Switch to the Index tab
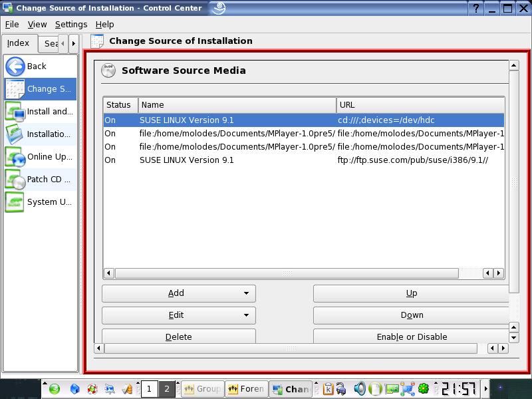Image resolution: width=532 pixels, height=399 pixels. point(19,43)
